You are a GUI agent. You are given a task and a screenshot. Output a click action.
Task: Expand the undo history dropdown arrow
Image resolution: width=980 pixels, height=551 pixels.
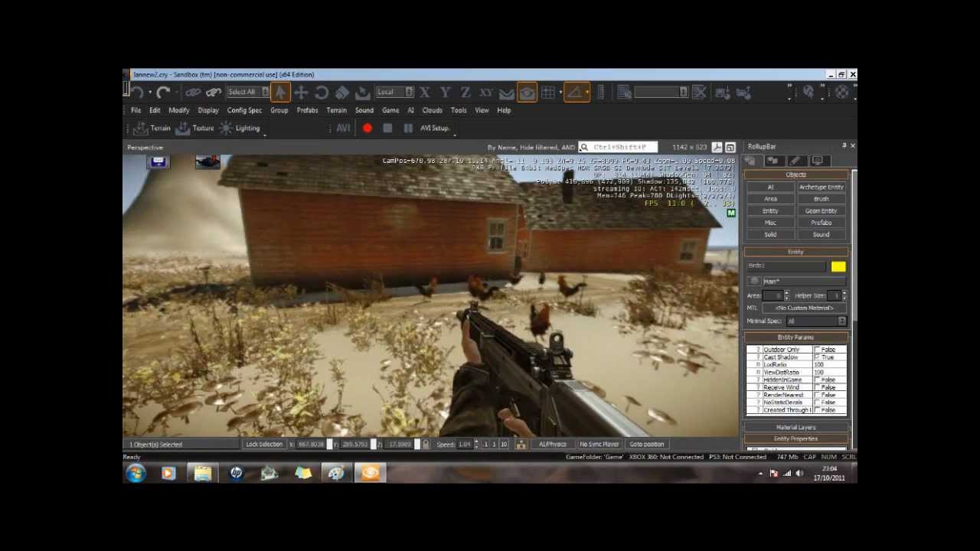pos(149,93)
